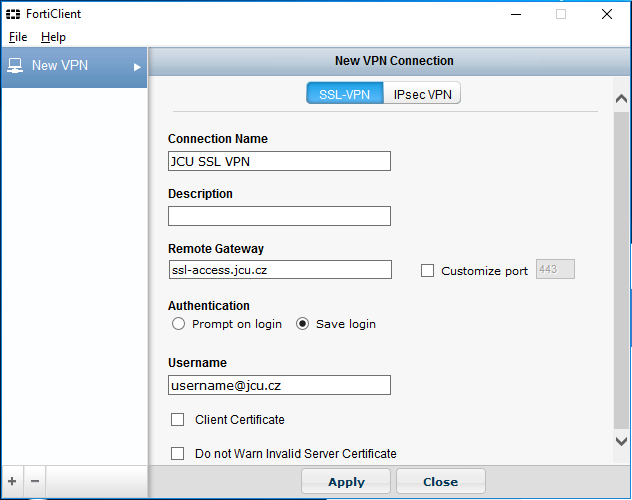Click the Remote Gateway field

280,270
